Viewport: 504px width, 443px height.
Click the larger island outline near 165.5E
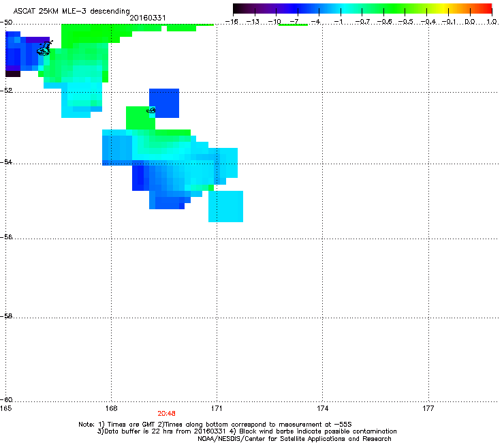[44, 48]
